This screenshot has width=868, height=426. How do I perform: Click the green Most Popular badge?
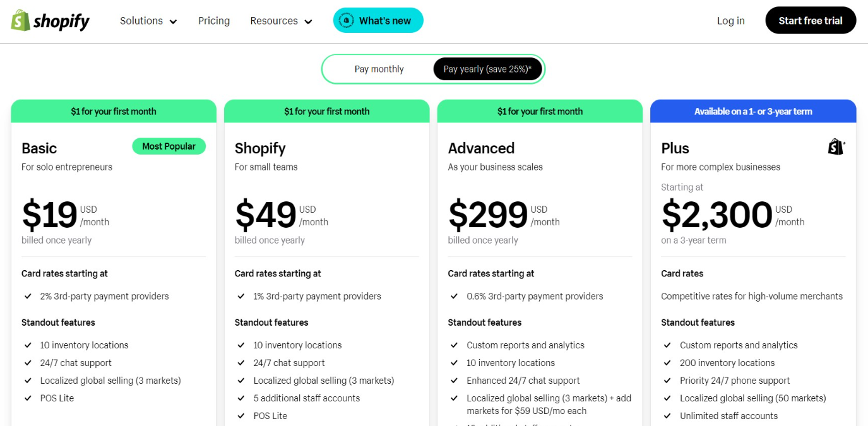point(169,146)
